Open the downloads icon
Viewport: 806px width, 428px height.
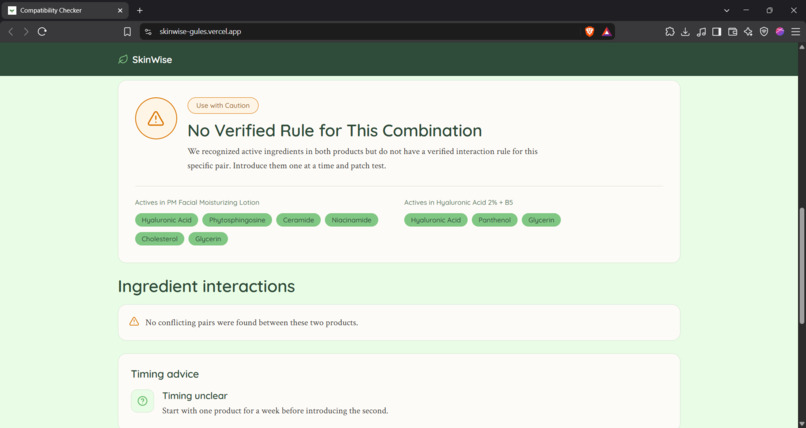tap(685, 32)
